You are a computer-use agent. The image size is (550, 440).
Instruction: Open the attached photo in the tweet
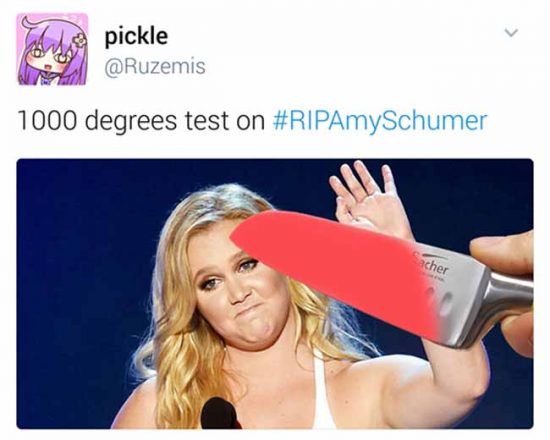(275, 294)
